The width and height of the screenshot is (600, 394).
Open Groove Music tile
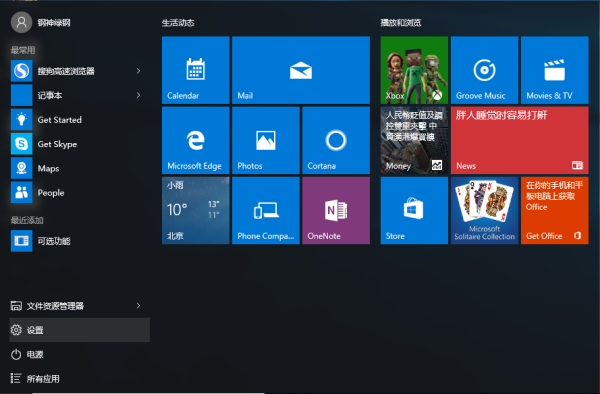[484, 70]
